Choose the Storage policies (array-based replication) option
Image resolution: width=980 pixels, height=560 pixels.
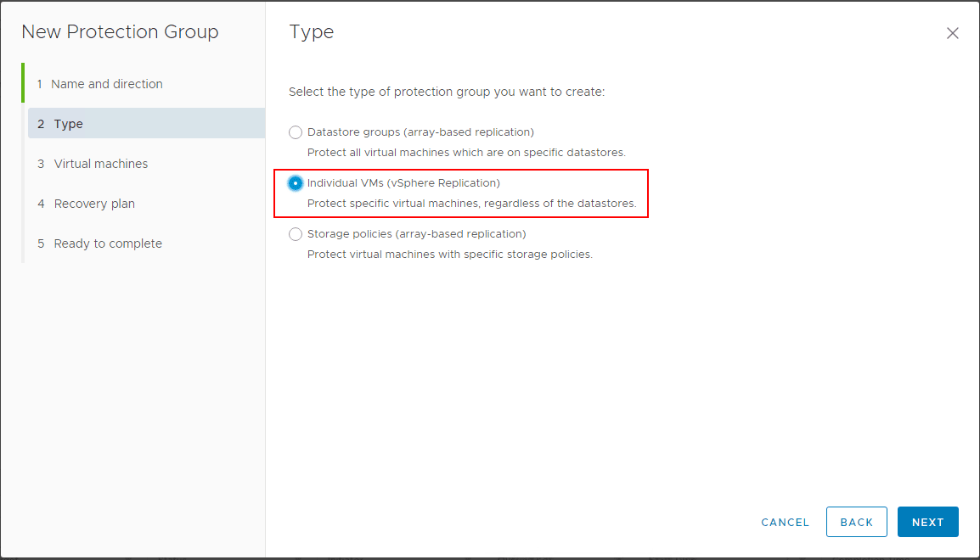click(296, 233)
